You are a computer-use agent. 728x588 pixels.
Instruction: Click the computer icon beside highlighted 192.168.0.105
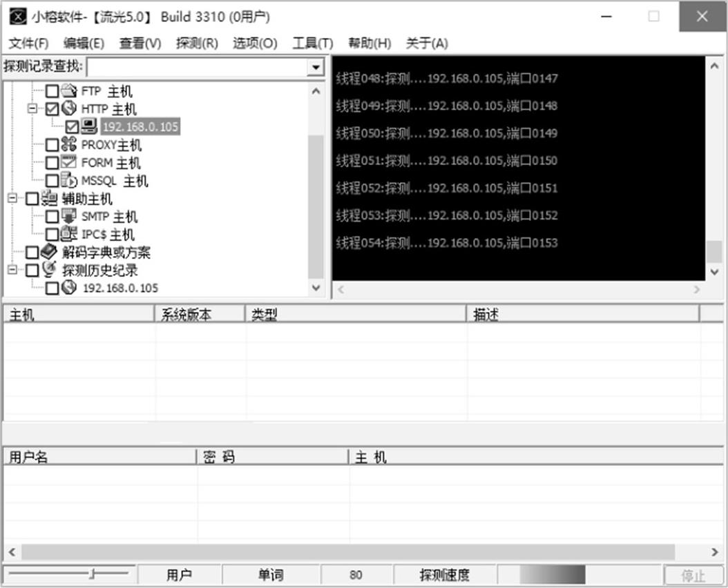(x=88, y=126)
